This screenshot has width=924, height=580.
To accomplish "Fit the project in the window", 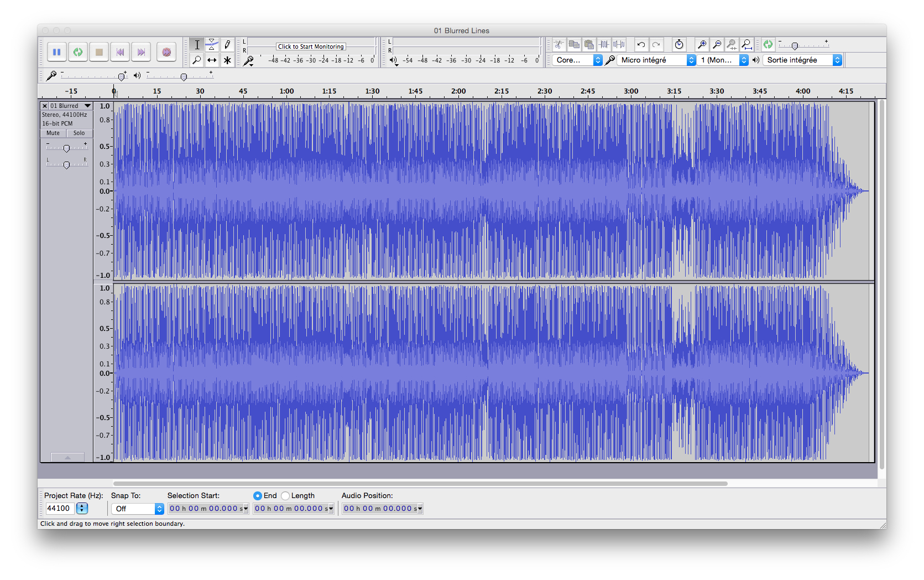I will 746,44.
